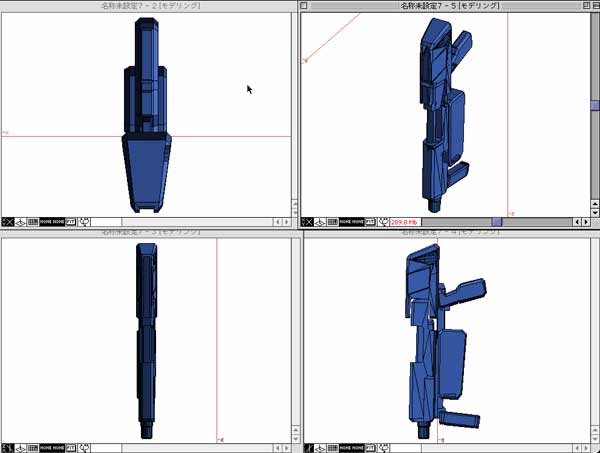Toggle the grid icon in window 7-3

coord(33,448)
